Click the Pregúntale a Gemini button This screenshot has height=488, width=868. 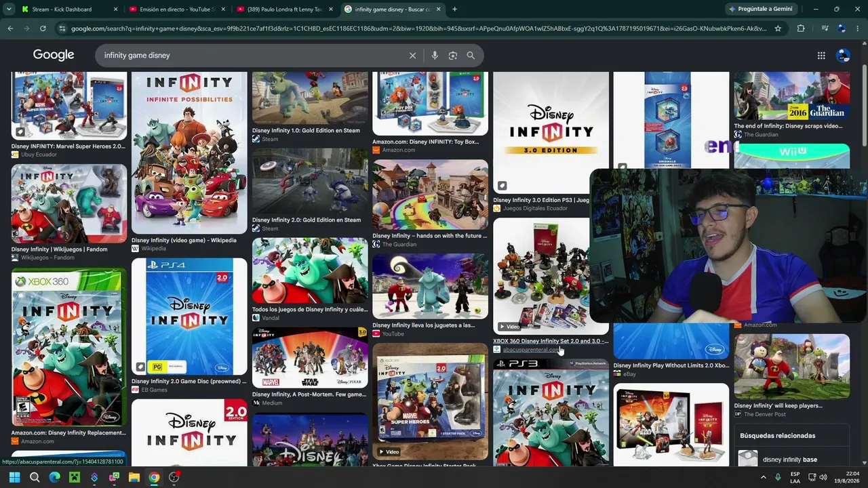760,9
